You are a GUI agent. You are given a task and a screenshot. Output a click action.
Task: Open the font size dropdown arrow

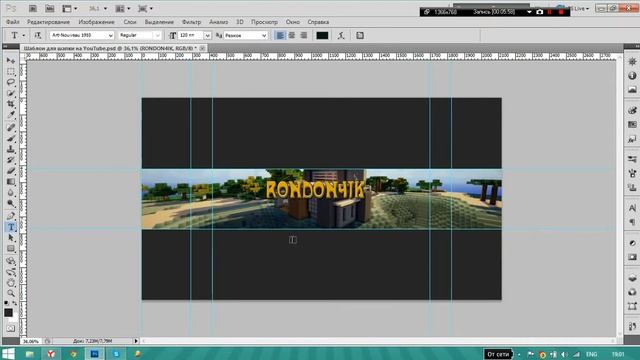207,36
